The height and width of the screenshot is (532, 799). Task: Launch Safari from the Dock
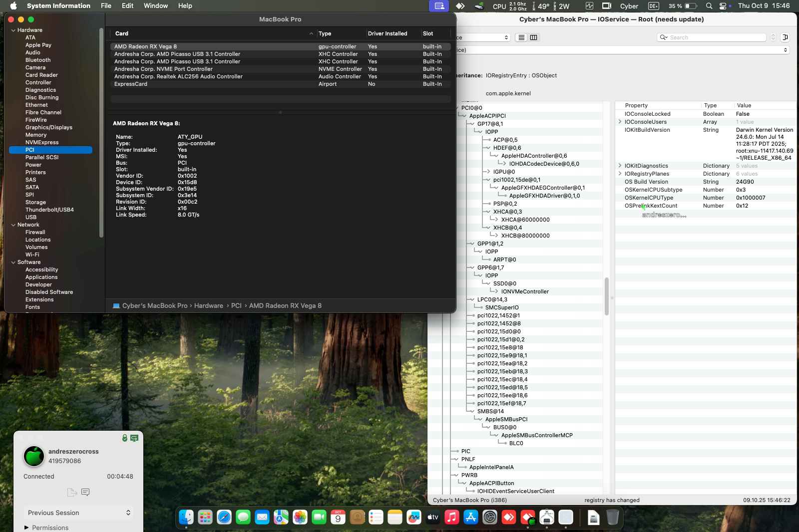point(224,518)
